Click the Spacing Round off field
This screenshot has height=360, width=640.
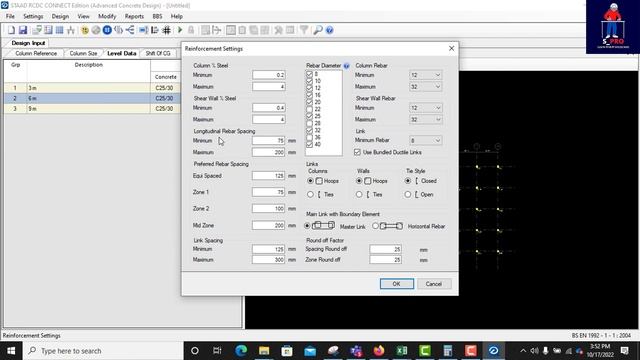[385, 249]
